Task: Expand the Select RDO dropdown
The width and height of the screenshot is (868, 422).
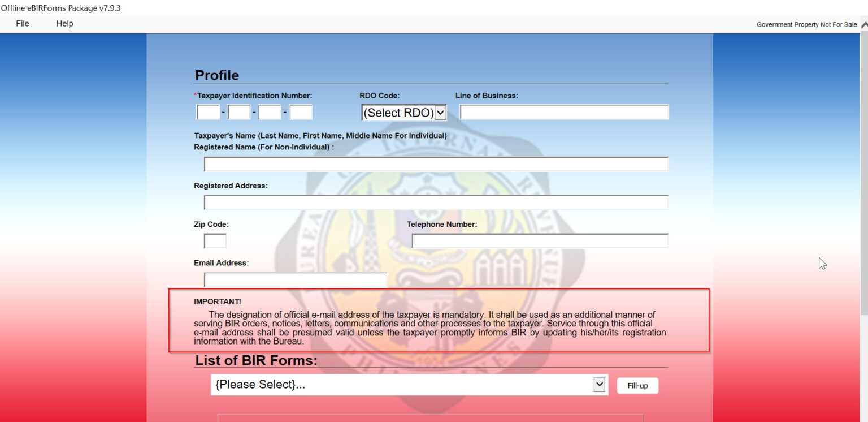Action: [404, 113]
